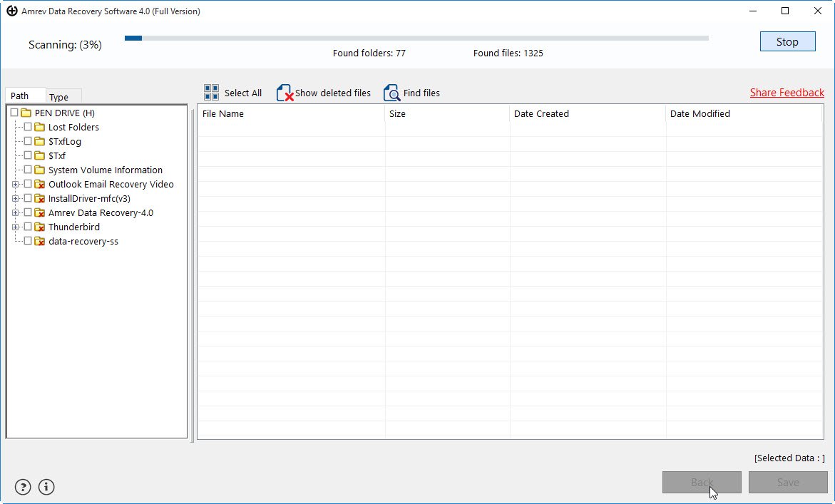835x504 pixels.
Task: Click the Show deleted files icon
Action: 285,93
